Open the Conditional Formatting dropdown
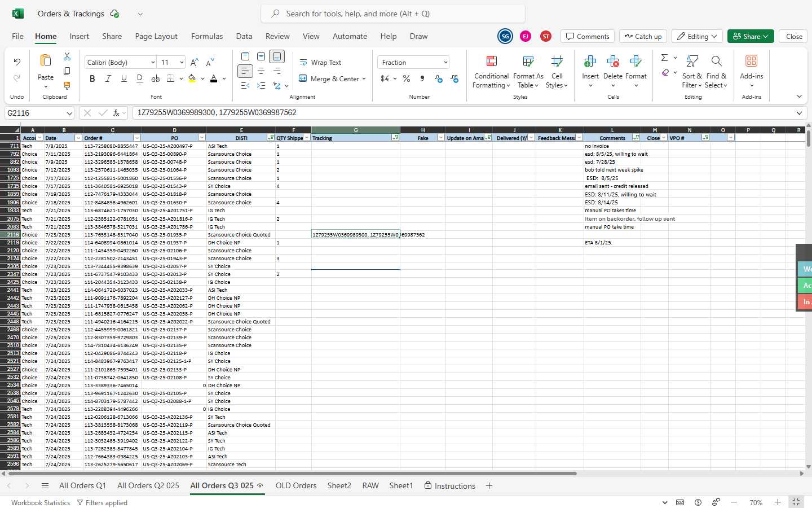The image size is (812, 508). pyautogui.click(x=491, y=72)
